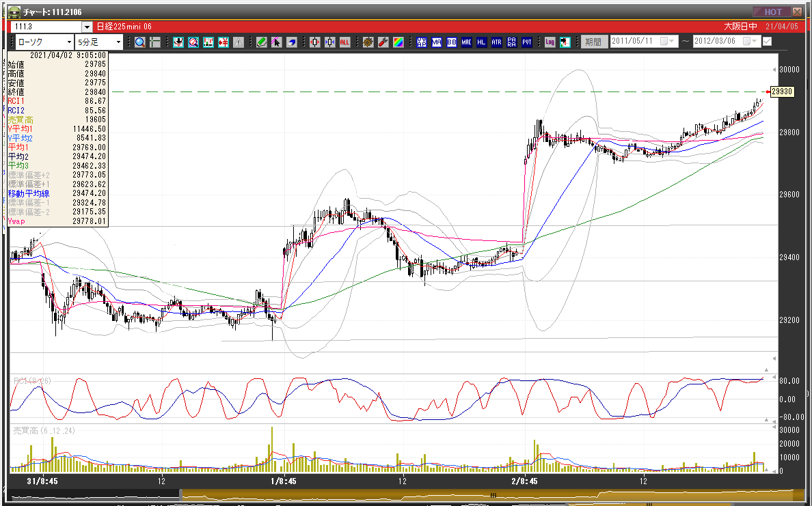
Task: Click the 大阪日中 session label
Action: coord(740,27)
